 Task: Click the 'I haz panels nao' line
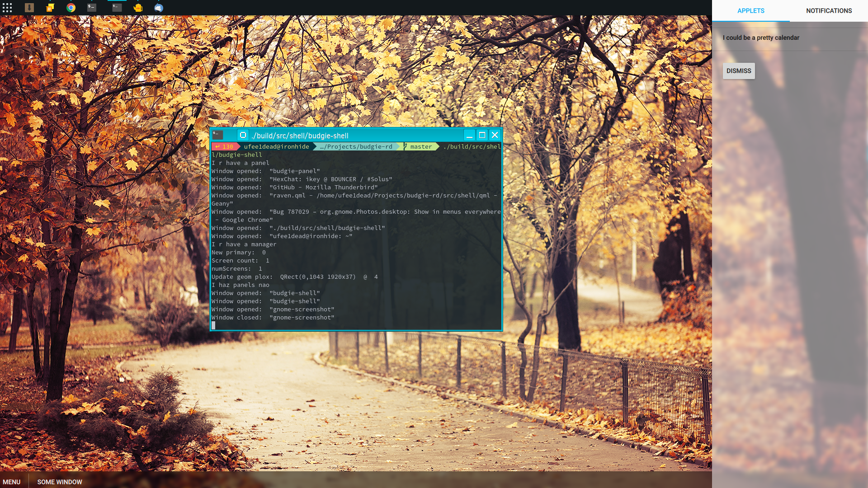pyautogui.click(x=241, y=285)
